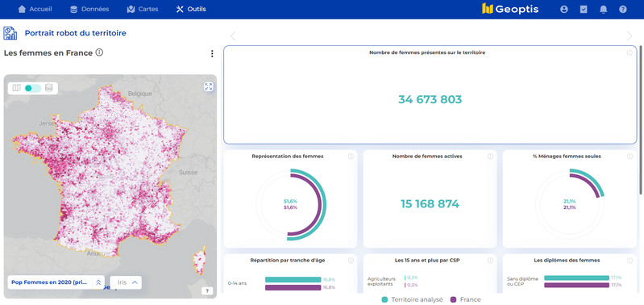The image size is (644, 305).
Task: Open the user account icon
Action: [564, 9]
